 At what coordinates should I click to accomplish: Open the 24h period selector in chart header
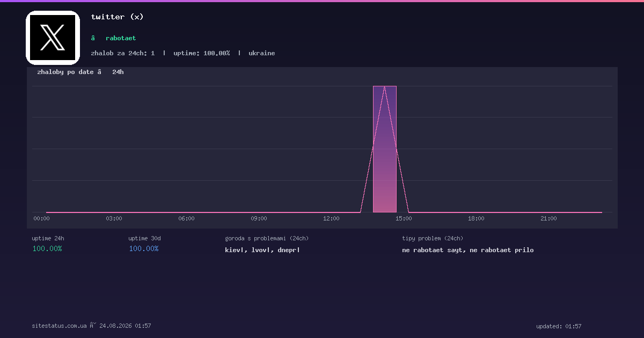tap(118, 72)
